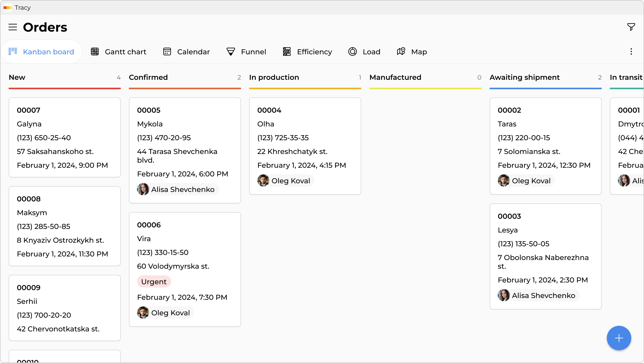Image resolution: width=644 pixels, height=363 pixels.
Task: Click Alisa Shevchenko avatar on order 00005
Action: click(143, 189)
